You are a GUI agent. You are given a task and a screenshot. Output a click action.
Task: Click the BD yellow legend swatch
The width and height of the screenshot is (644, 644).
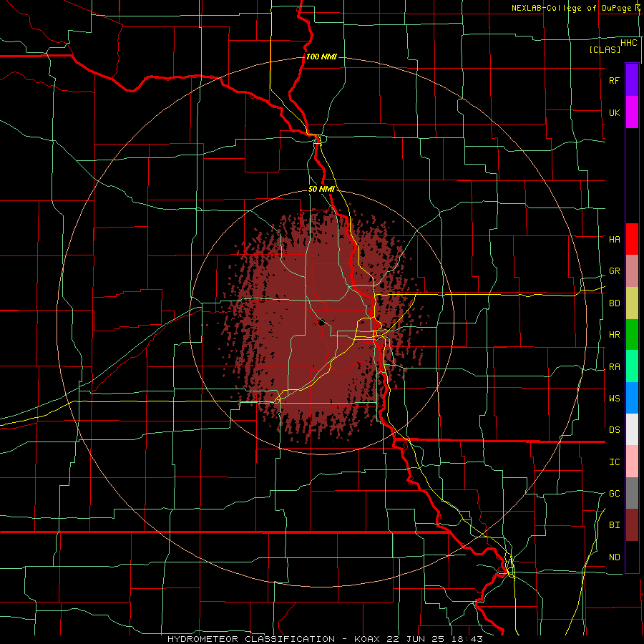coord(632,303)
